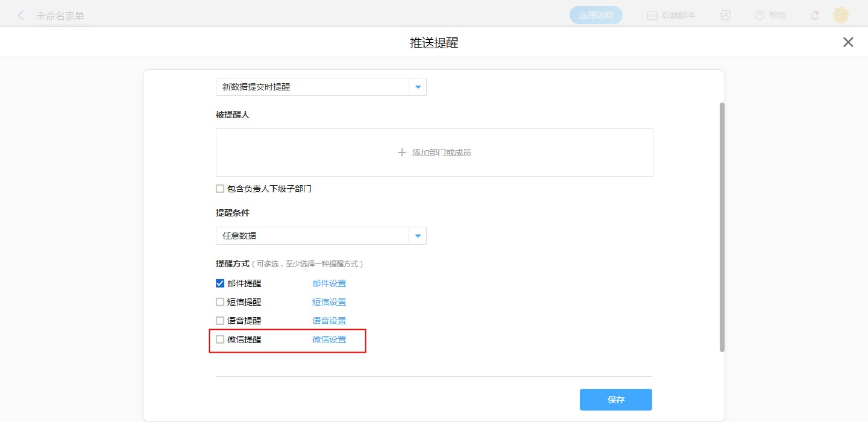868x422 pixels.
Task: Open the 语音设置 link
Action: 329,321
